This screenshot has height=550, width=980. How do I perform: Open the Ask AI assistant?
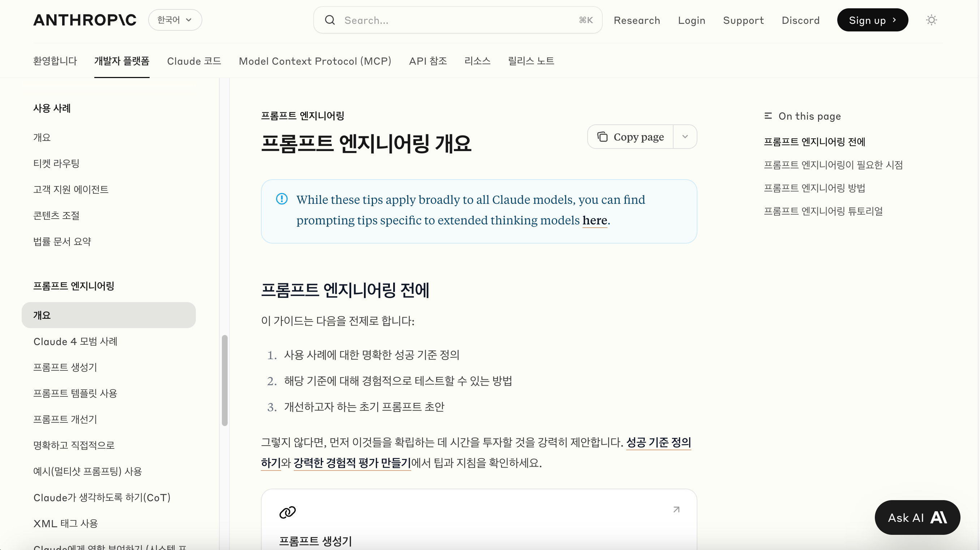coord(917,517)
